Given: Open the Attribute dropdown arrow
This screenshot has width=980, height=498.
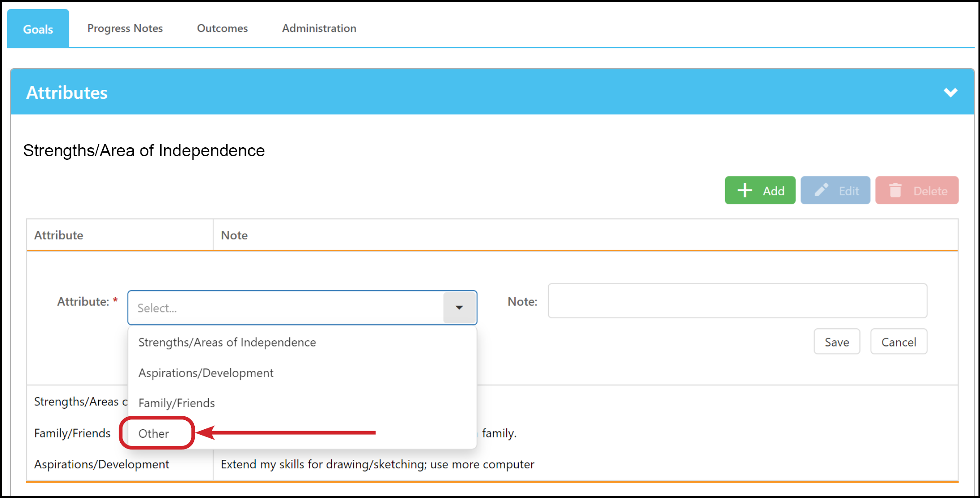Looking at the screenshot, I should click(x=459, y=308).
